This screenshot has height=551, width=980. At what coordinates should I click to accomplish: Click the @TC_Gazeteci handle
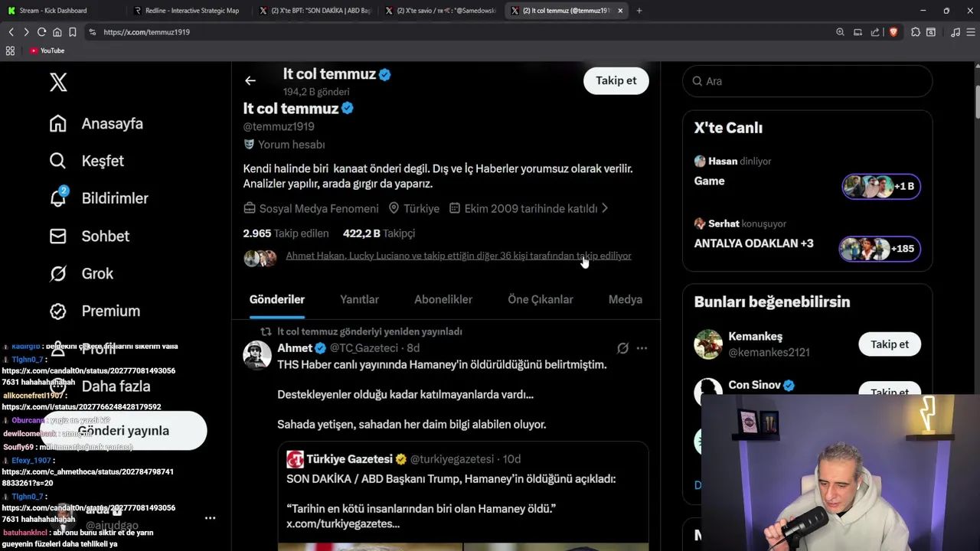pos(364,348)
